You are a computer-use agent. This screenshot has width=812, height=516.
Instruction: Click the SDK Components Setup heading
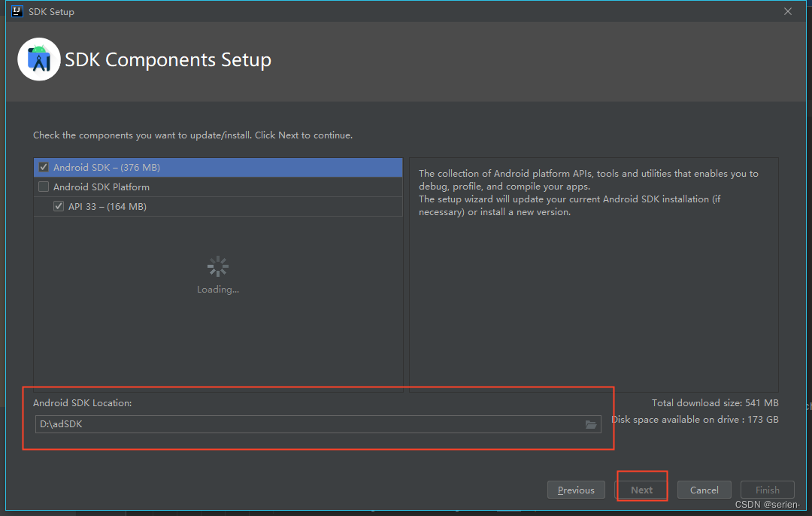click(x=168, y=59)
